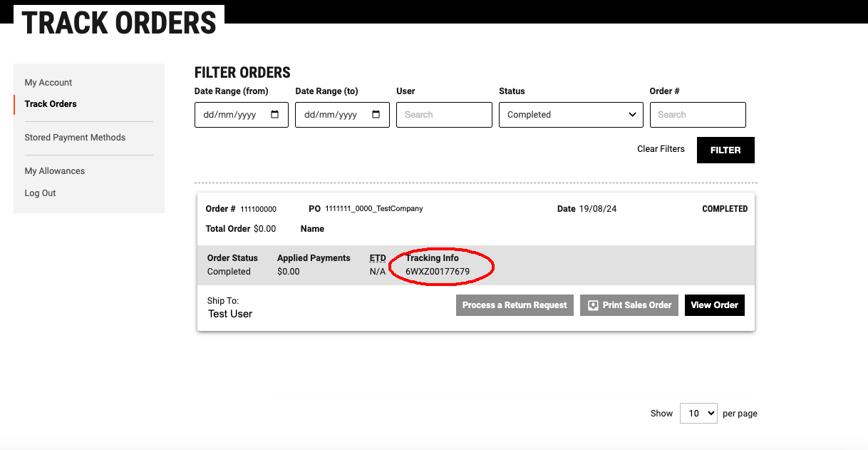Click the Print Sales Order button
Viewport: 868px width, 450px height.
629,305
